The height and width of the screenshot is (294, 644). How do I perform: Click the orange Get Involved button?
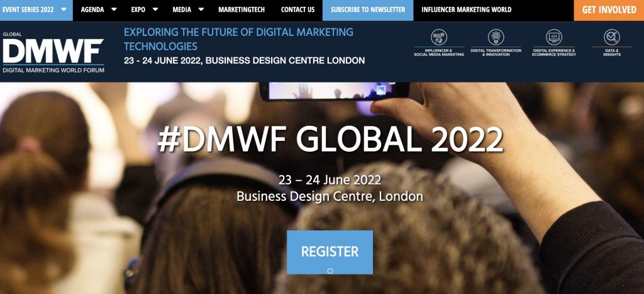tap(609, 10)
